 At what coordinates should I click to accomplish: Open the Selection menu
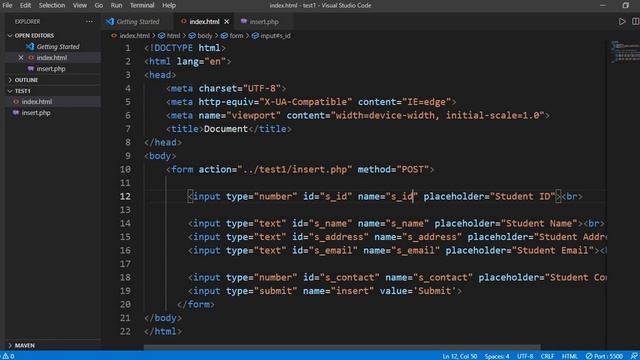52,5
